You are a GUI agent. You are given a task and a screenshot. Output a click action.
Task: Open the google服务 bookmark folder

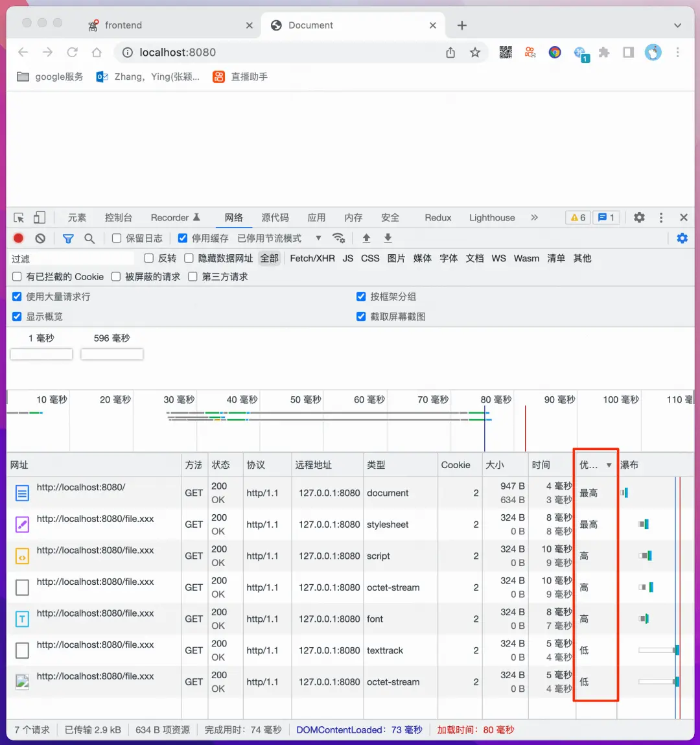point(50,77)
